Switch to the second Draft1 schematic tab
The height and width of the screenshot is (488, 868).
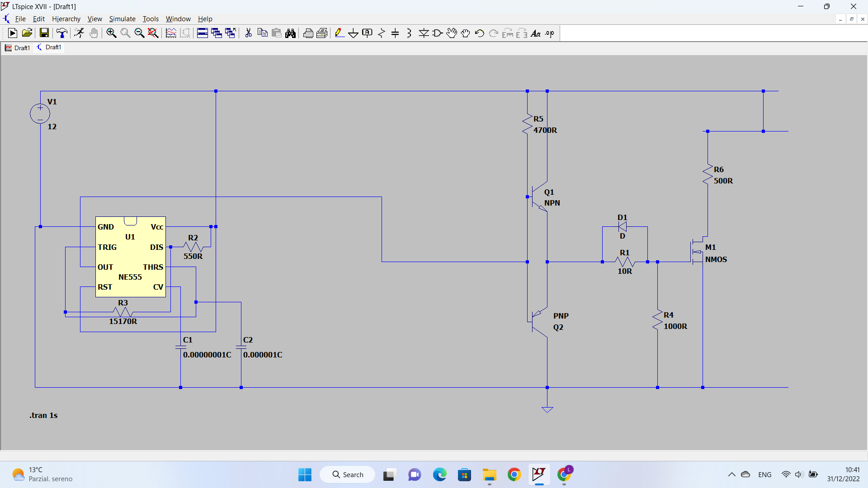click(49, 47)
